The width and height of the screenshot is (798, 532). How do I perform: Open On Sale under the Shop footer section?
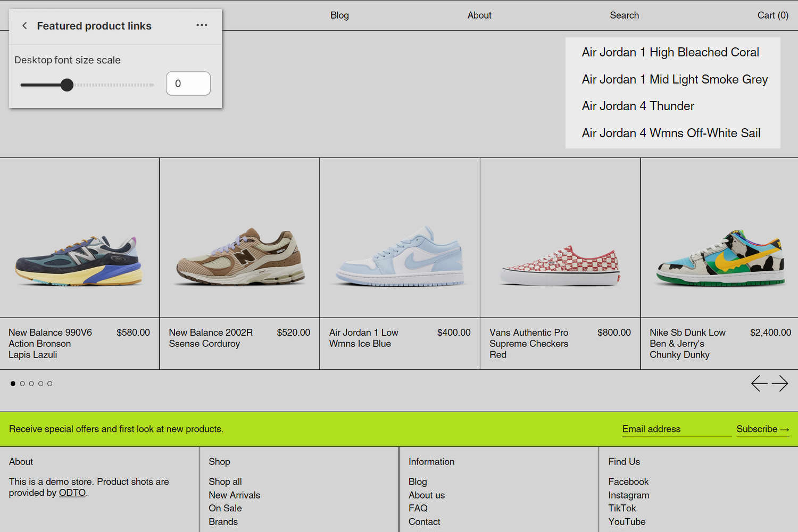click(x=225, y=508)
